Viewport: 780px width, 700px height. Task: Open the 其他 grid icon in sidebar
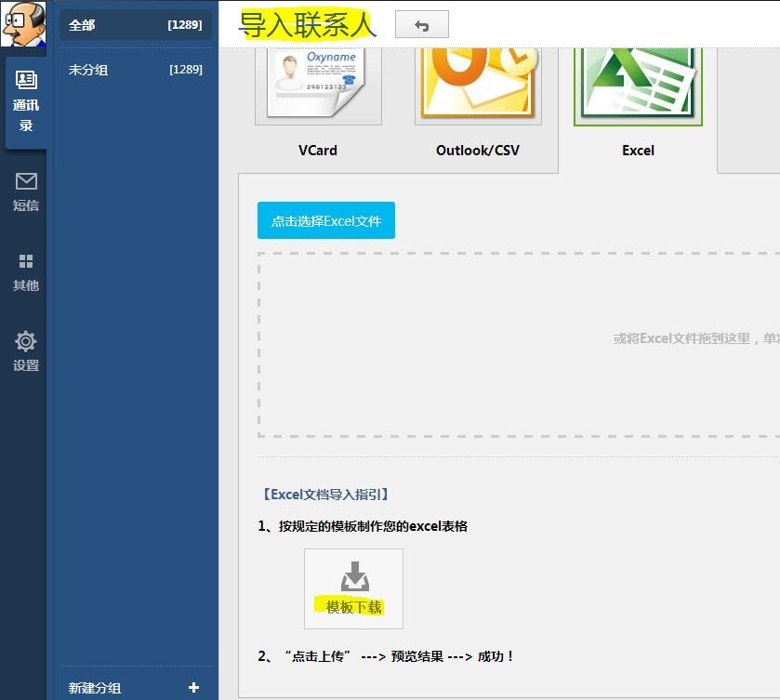tap(26, 261)
